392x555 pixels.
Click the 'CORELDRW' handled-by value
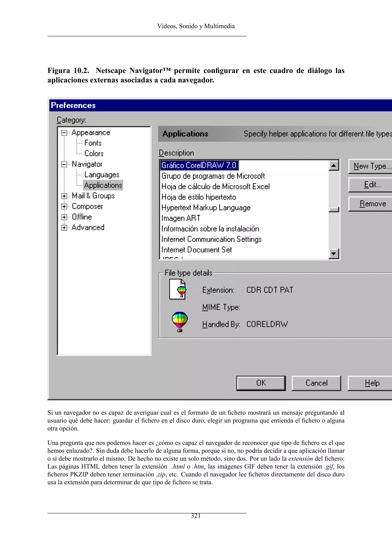coord(267,324)
